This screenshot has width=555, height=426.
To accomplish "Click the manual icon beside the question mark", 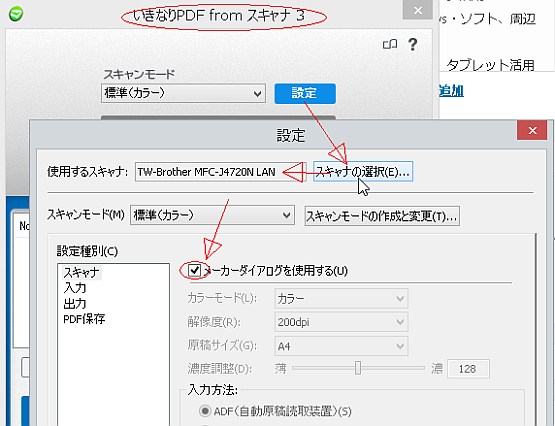I will [390, 44].
